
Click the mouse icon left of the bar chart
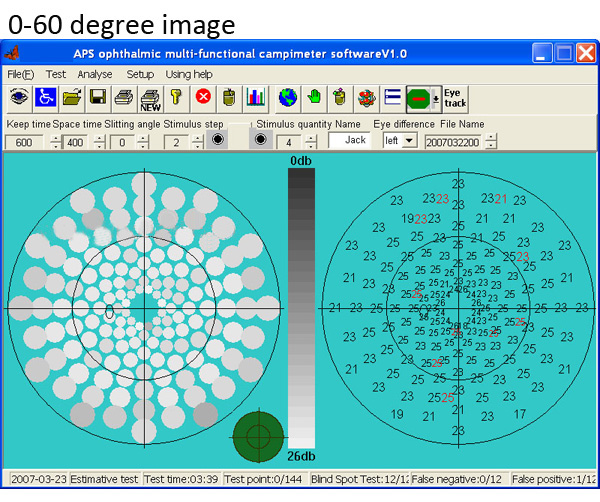[229, 98]
